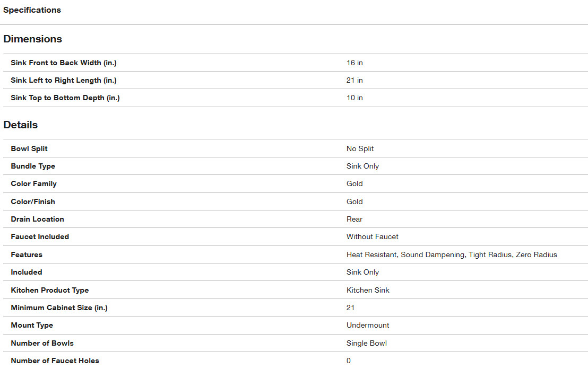588x369 pixels.
Task: Click the Single Bowl value
Action: (x=366, y=343)
